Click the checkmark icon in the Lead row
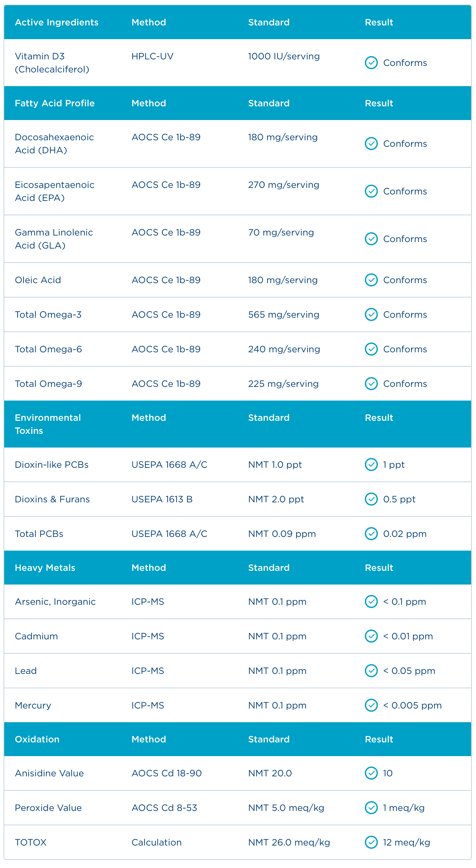 click(371, 671)
